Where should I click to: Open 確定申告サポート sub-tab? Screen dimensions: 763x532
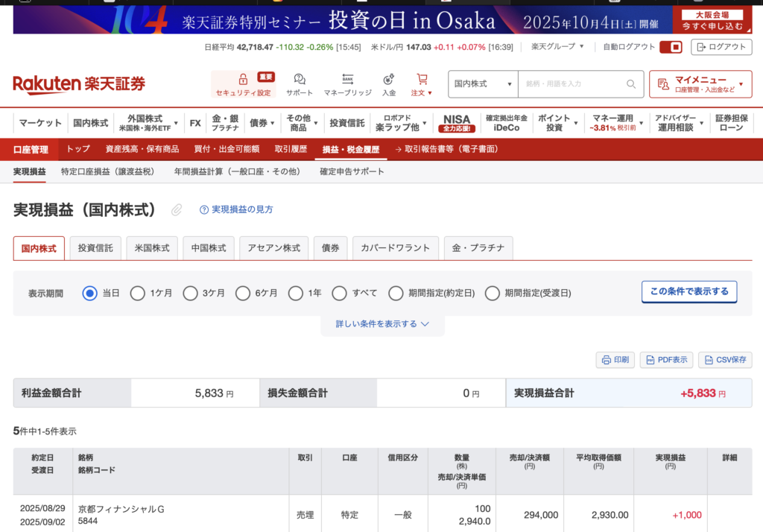[x=352, y=172]
